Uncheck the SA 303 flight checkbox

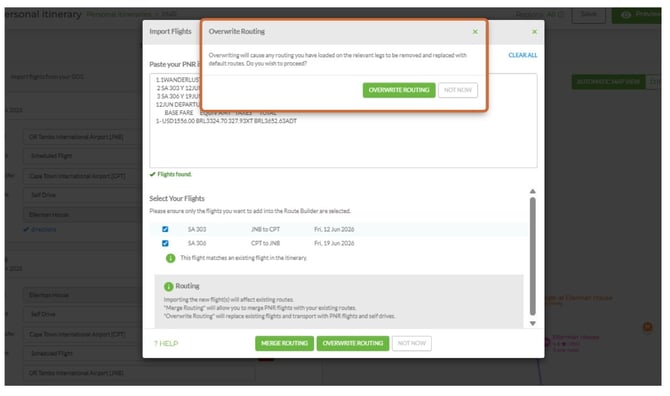click(165, 229)
